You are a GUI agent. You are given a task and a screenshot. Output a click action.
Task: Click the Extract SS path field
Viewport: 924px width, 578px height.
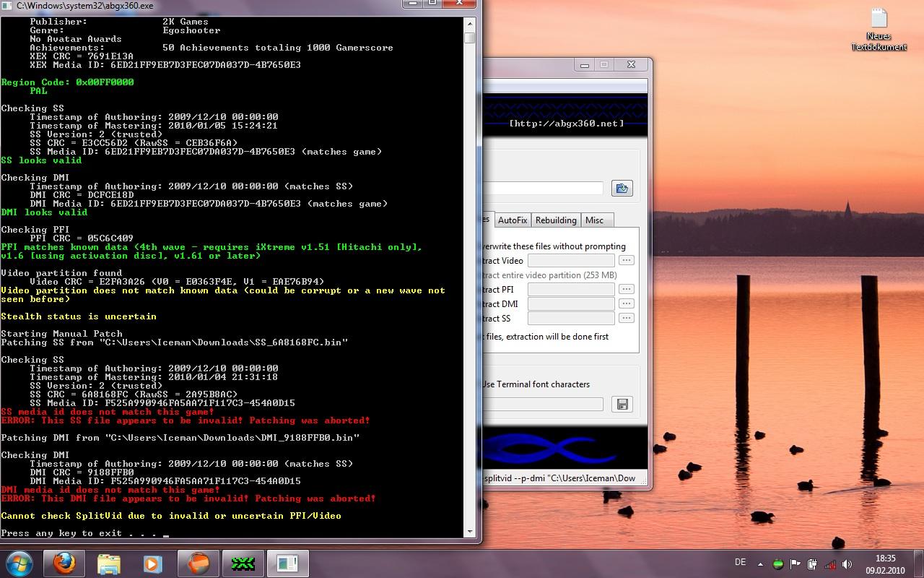pyautogui.click(x=571, y=318)
